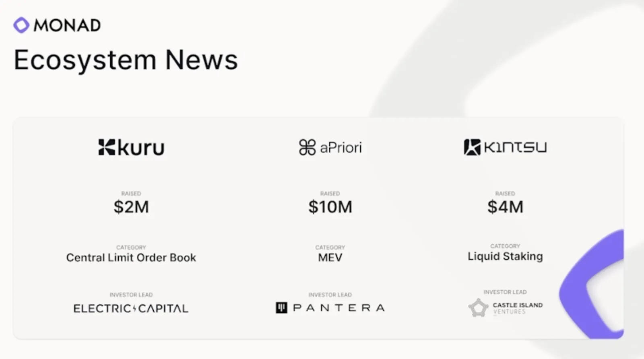Click the Central Limit Order Book category

point(131,258)
